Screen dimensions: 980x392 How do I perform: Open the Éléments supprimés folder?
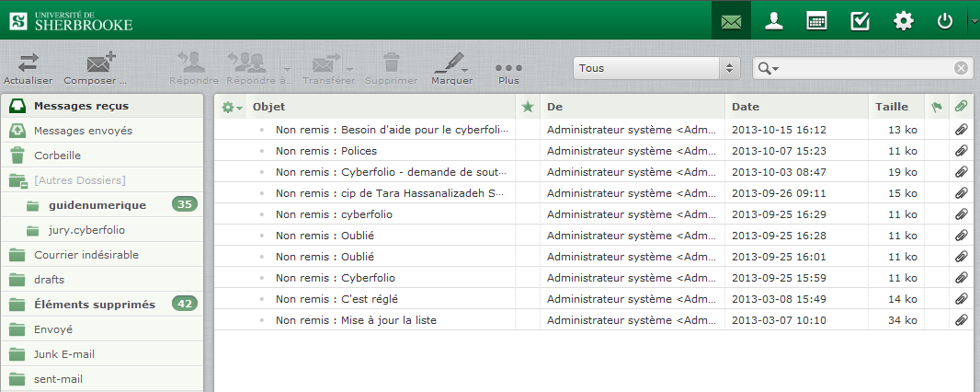click(95, 304)
